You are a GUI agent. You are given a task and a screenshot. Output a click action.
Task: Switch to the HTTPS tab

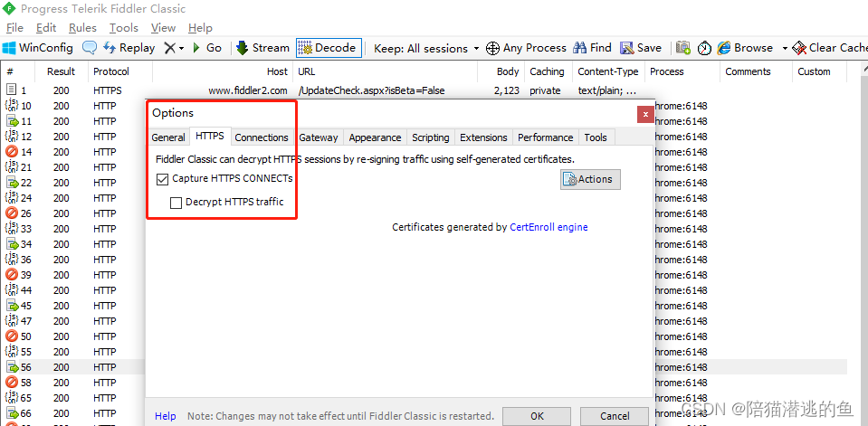click(210, 136)
